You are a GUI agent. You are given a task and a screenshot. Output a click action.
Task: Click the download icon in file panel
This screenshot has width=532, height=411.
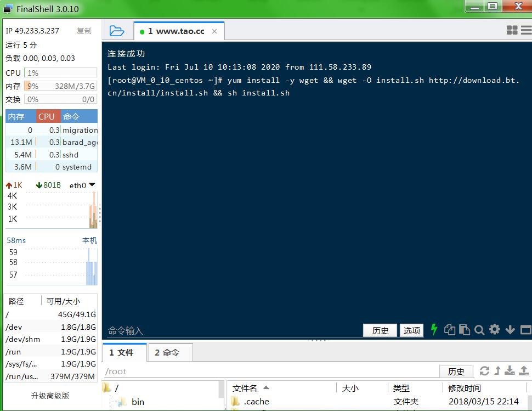[510, 371]
